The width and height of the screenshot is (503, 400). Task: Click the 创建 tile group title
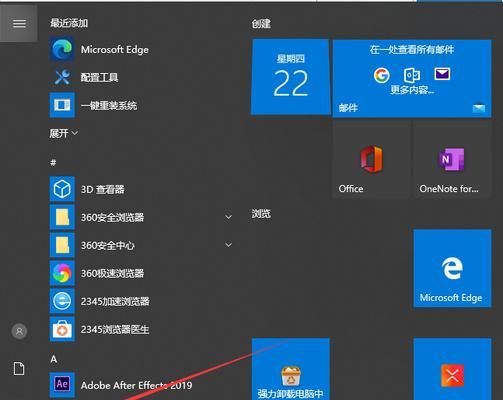click(x=261, y=24)
